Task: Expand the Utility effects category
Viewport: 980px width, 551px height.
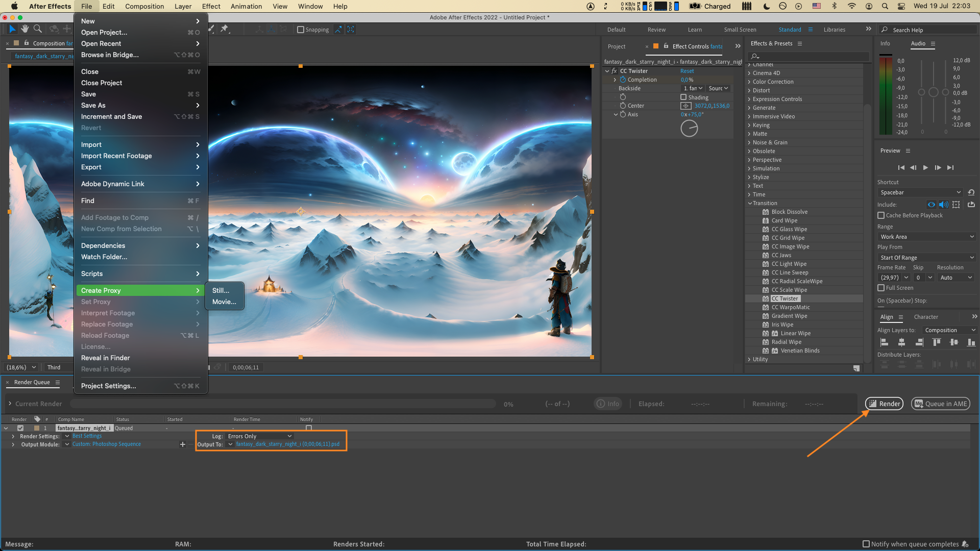Action: pyautogui.click(x=749, y=359)
